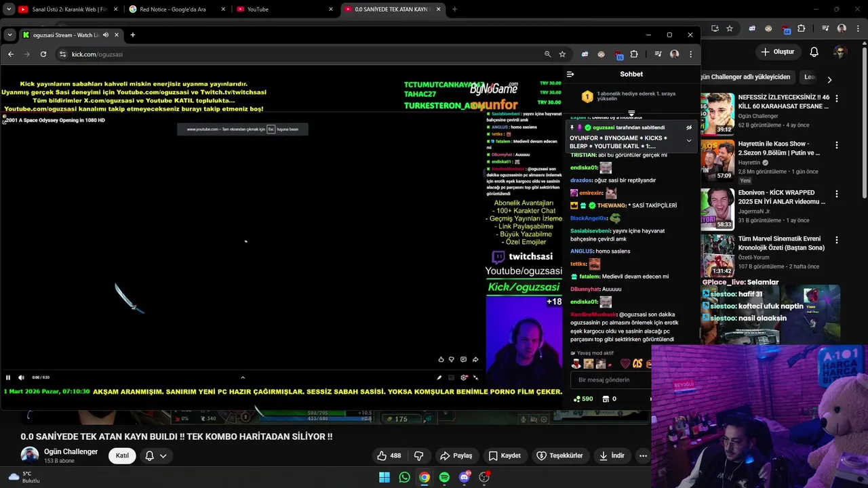Share the embedded video with arrow icon
The height and width of the screenshot is (488, 868).
point(475,359)
